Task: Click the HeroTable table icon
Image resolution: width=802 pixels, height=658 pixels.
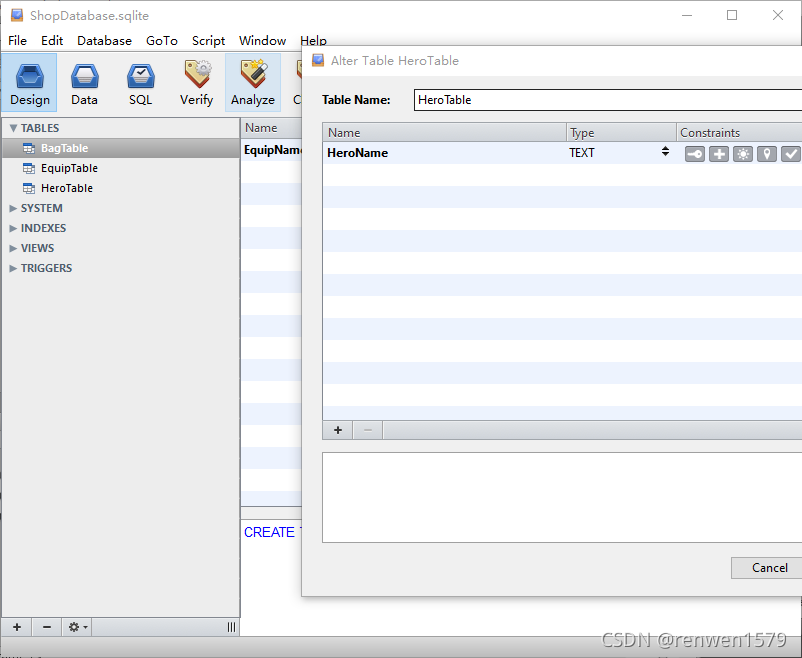Action: 29,188
